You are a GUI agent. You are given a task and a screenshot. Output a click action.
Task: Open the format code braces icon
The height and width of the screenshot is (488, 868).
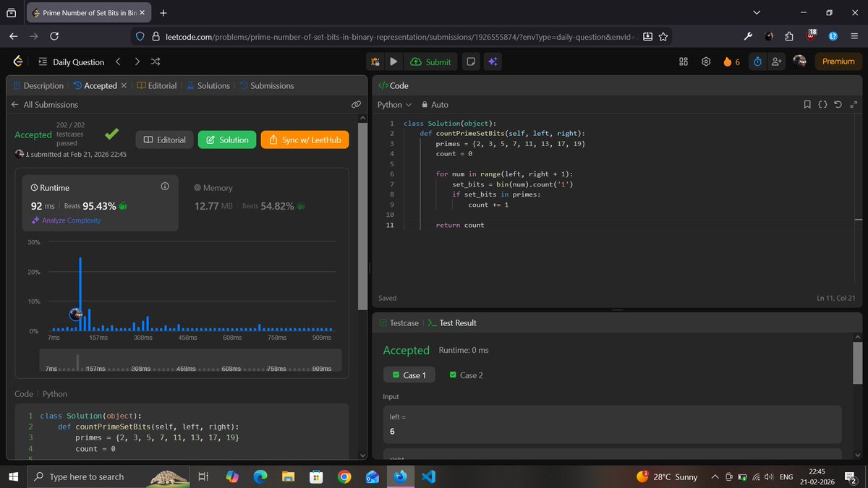(x=822, y=104)
